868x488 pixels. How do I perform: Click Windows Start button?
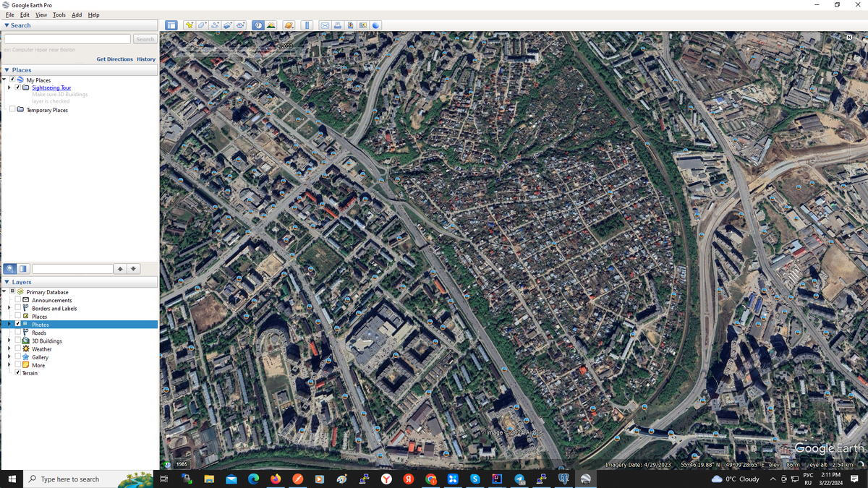click(x=12, y=479)
